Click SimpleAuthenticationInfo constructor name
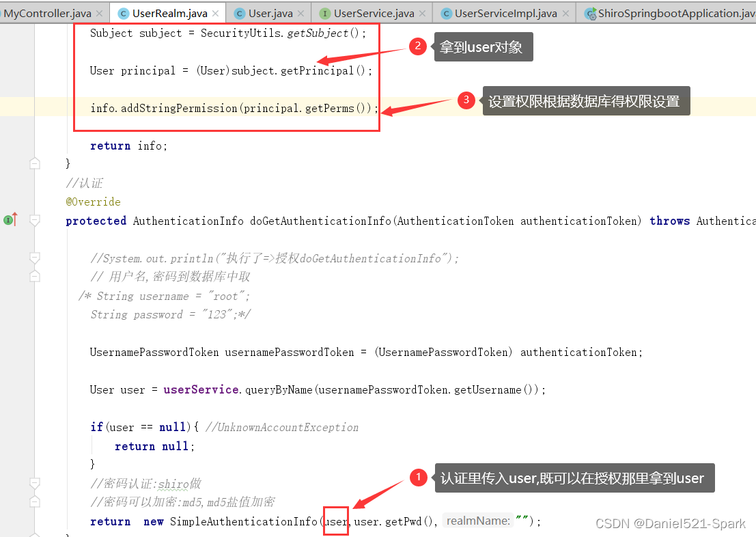This screenshot has height=537, width=756. (x=244, y=521)
